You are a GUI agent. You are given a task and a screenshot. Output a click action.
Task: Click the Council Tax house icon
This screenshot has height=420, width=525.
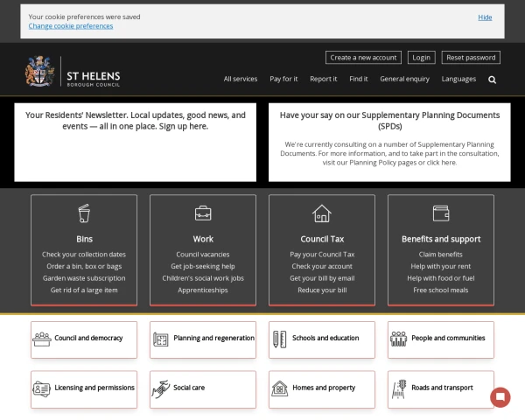pos(322,213)
